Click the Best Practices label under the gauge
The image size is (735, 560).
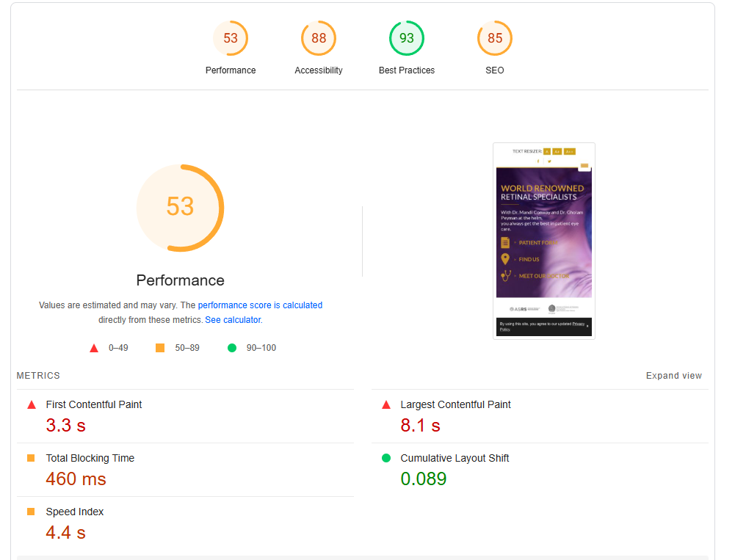pos(406,70)
